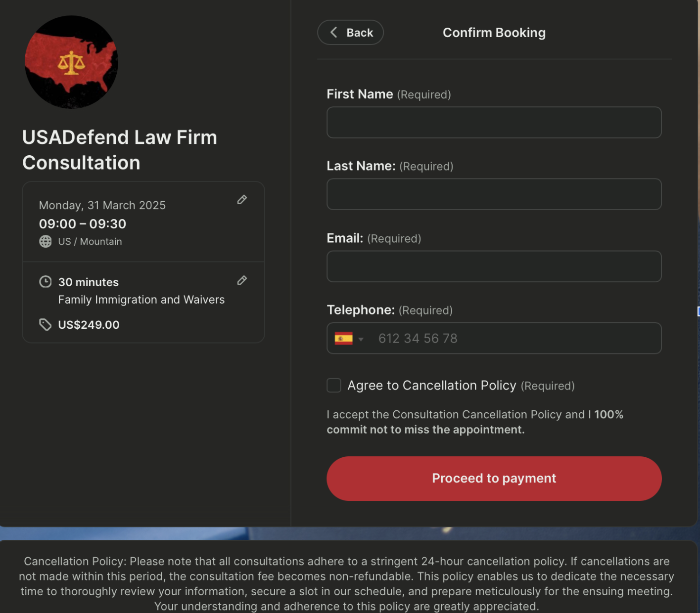
Task: Click the clock icon beside the duration
Action: click(46, 281)
